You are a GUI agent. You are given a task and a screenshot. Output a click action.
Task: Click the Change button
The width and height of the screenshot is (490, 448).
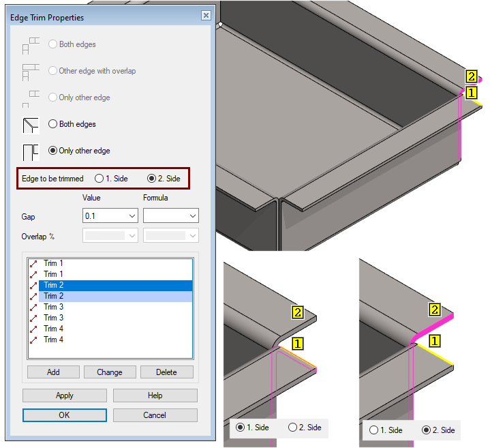pos(110,372)
